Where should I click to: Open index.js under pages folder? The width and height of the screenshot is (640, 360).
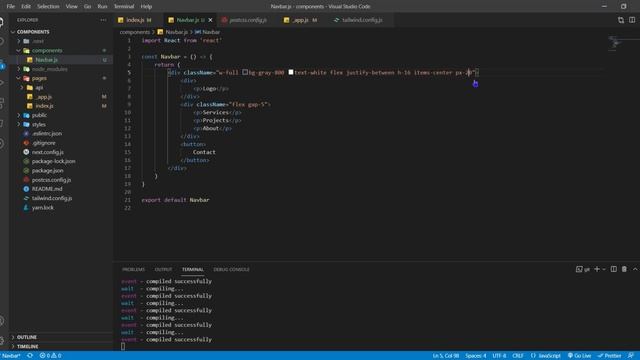point(44,106)
